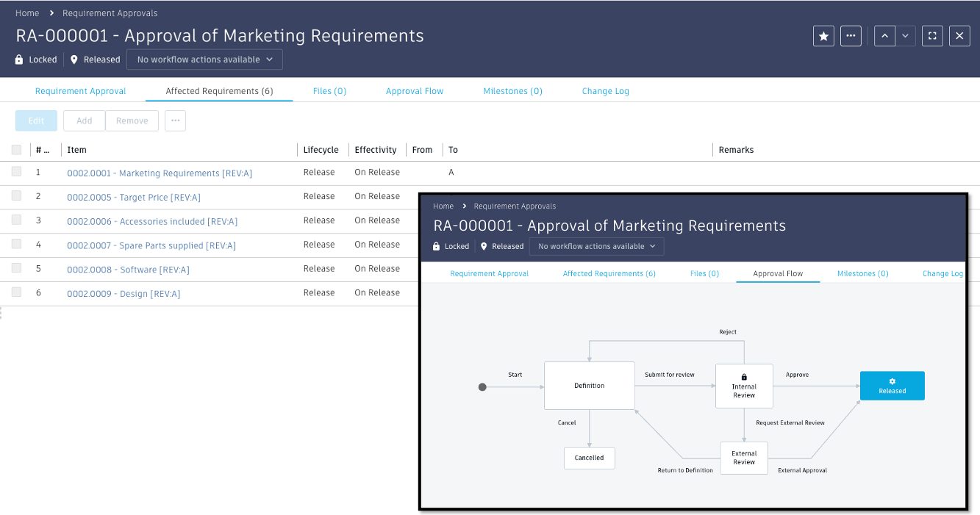980x515 pixels.
Task: Toggle the select-all checkbox in table header
Action: tap(17, 150)
